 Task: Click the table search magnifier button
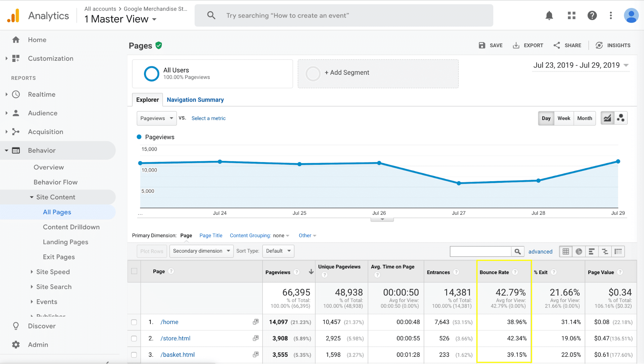[517, 251]
